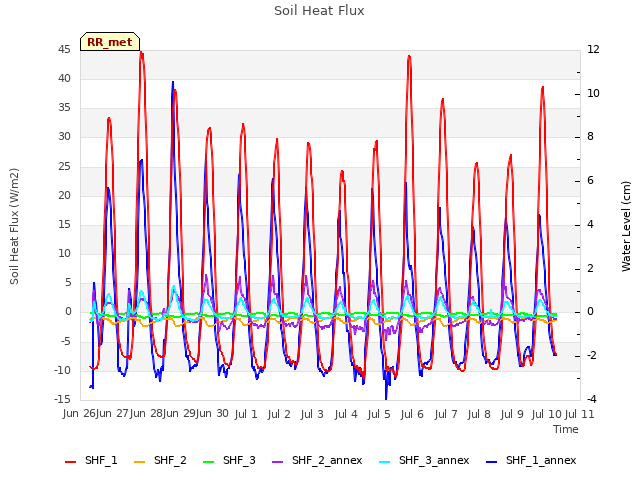Click the -15 value on left axis
Image resolution: width=640 pixels, height=480 pixels.
tap(62, 399)
